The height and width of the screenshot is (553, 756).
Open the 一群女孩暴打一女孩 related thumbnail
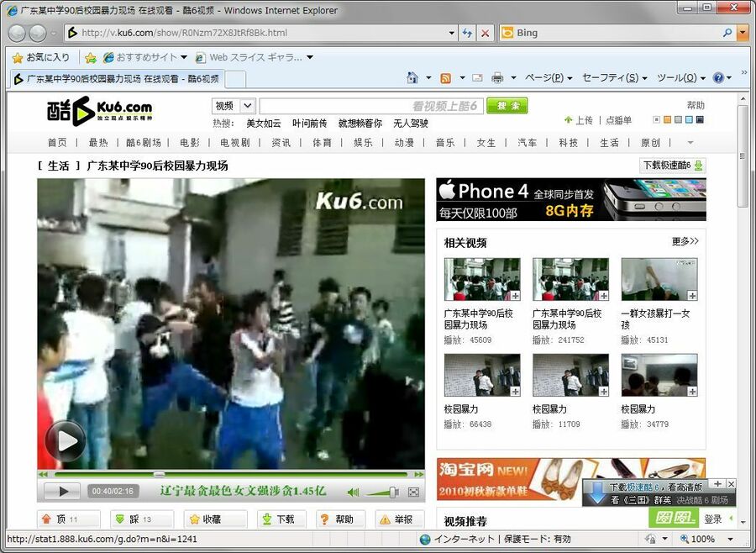pyautogui.click(x=659, y=279)
